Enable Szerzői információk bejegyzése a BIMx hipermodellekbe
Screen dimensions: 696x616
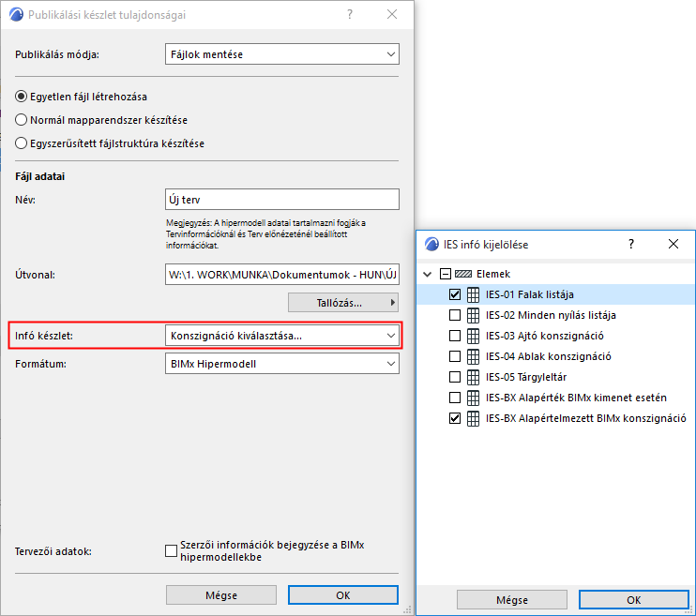coord(171,550)
